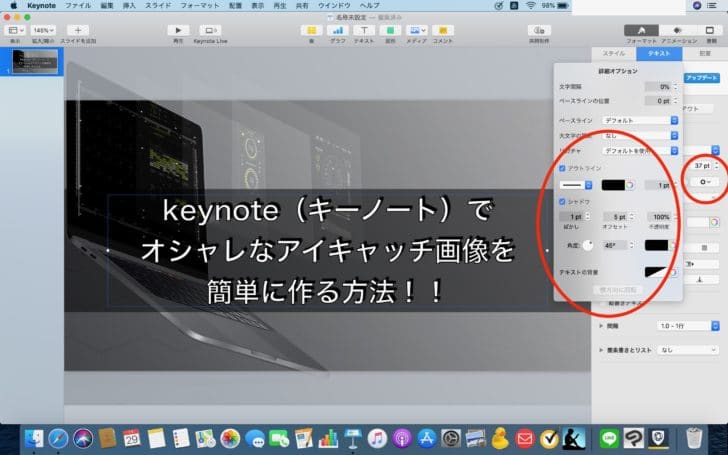The width and height of the screenshot is (728, 455).
Task: Insert a shape with the 図形 icon
Action: click(390, 30)
